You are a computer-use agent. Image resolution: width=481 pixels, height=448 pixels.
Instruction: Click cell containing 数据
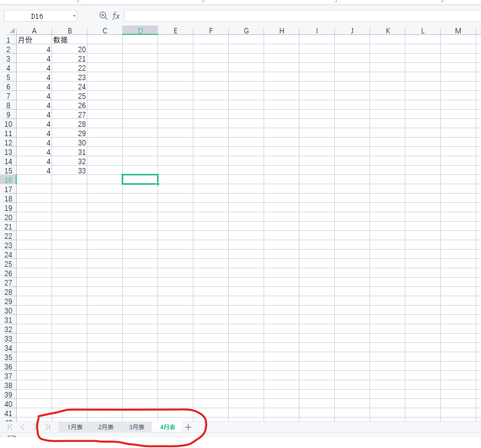(x=70, y=40)
